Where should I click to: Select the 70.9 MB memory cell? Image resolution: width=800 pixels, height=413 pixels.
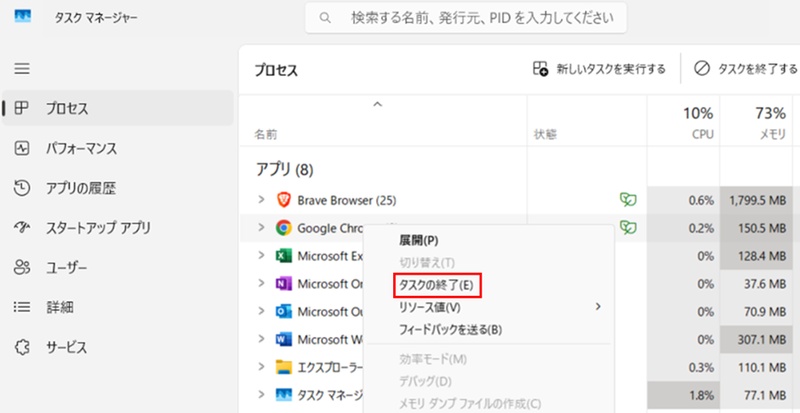[x=756, y=311]
